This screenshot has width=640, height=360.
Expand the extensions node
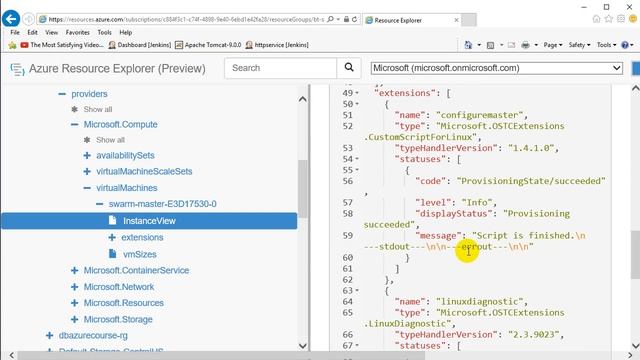click(112, 238)
